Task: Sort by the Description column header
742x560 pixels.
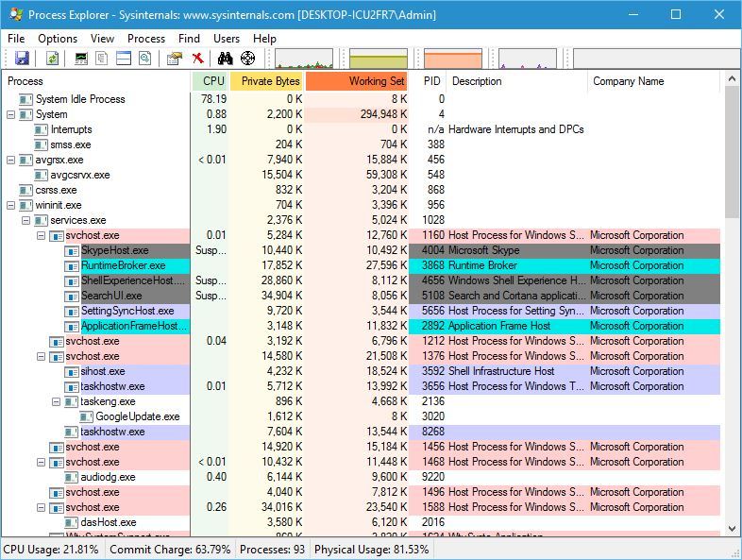Action: [517, 81]
